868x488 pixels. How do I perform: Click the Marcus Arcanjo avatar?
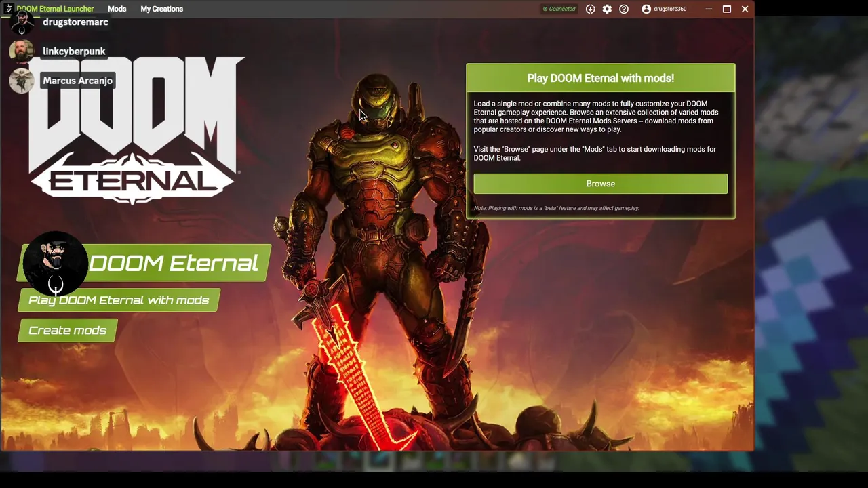[22, 80]
